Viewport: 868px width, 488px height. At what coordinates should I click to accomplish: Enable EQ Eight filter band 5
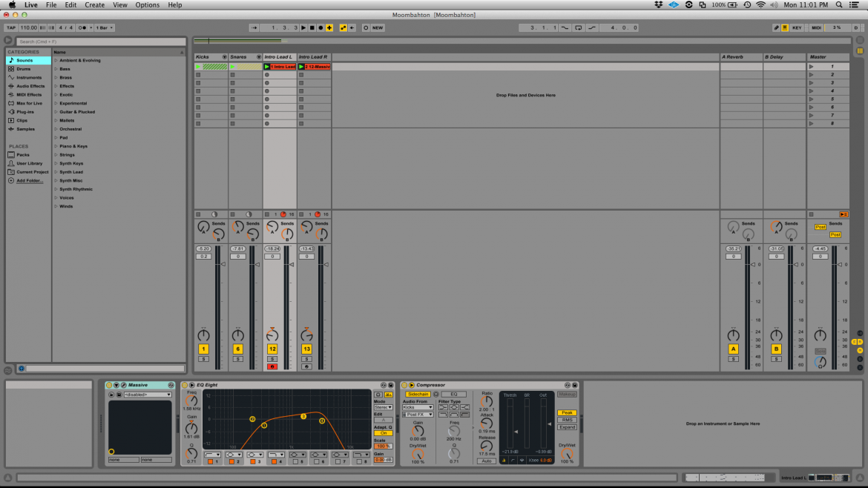point(295,461)
